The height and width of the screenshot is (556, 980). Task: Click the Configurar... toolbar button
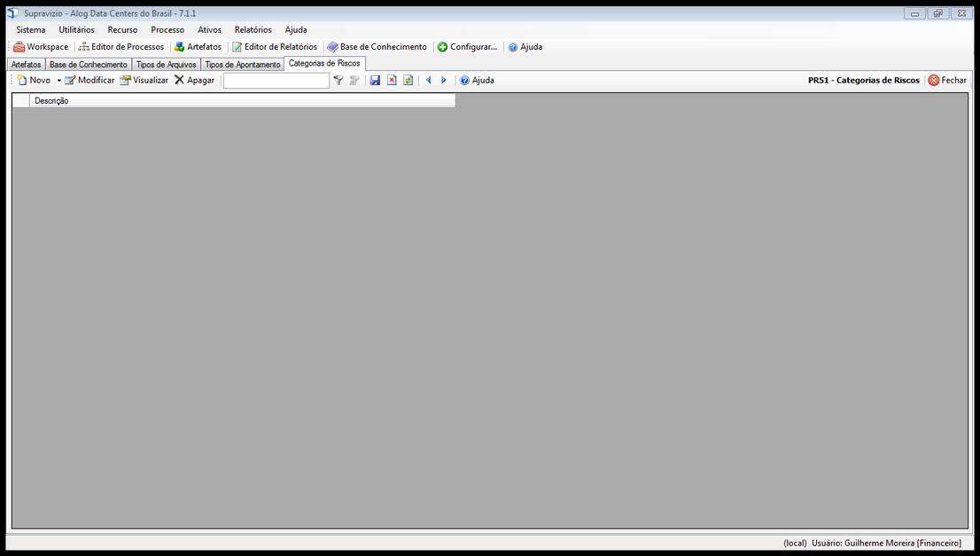467,47
